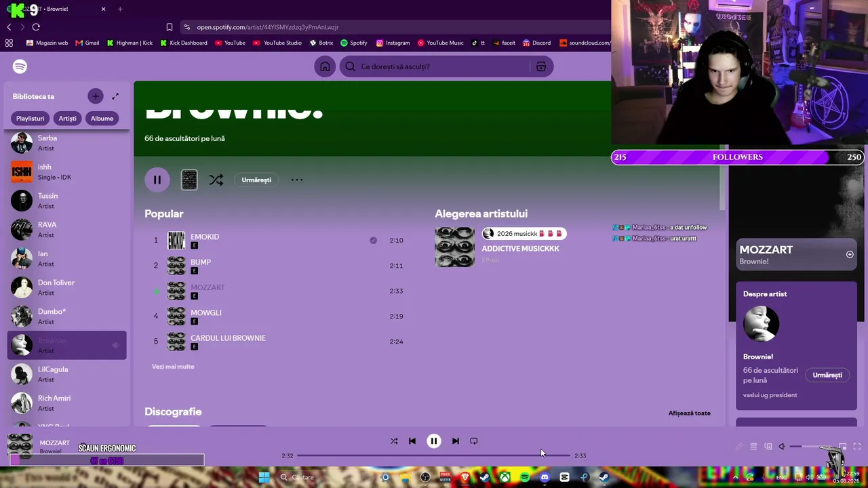Open the artist's three-dot more options menu
Viewport: 868px width, 488px height.
coord(296,180)
